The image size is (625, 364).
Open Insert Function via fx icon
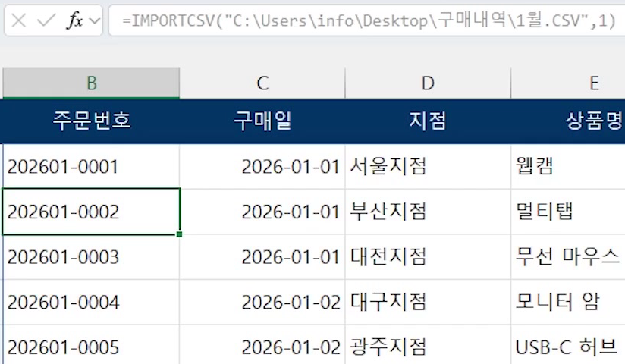(75, 20)
